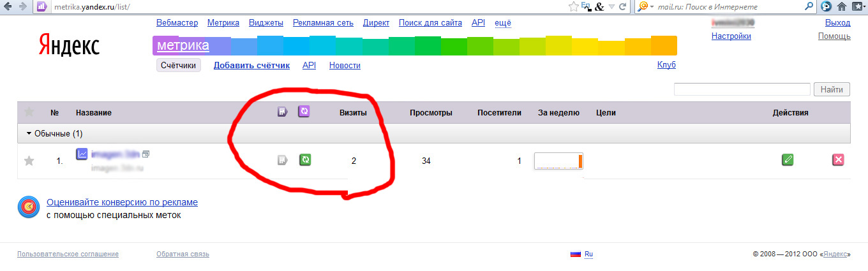
Task: Click the Просмотры column header
Action: (431, 113)
